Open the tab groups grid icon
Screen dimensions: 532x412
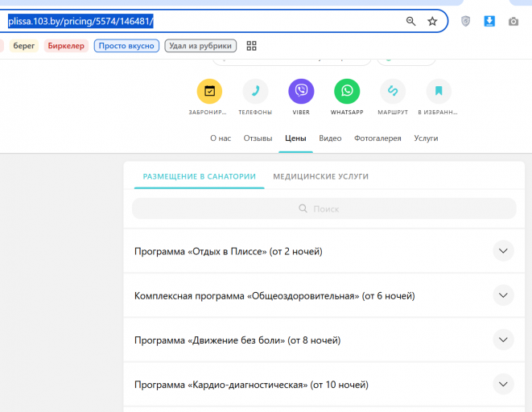pos(251,46)
